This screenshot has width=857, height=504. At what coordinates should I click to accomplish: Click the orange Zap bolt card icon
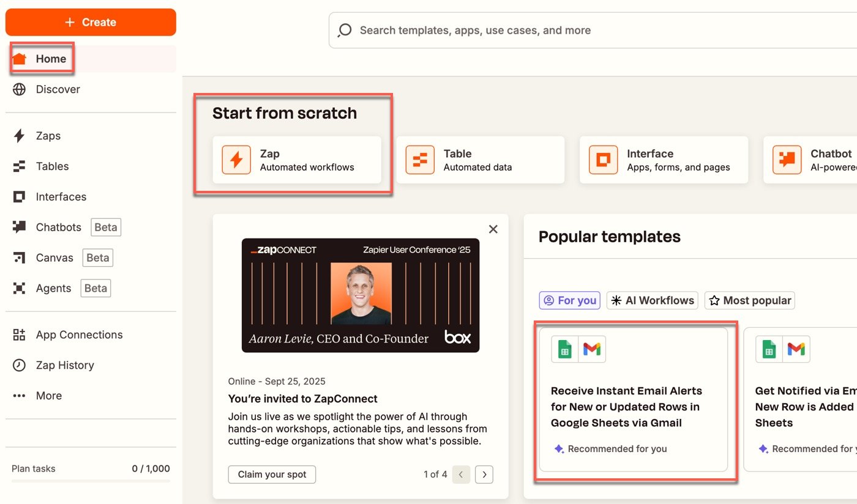pyautogui.click(x=236, y=160)
